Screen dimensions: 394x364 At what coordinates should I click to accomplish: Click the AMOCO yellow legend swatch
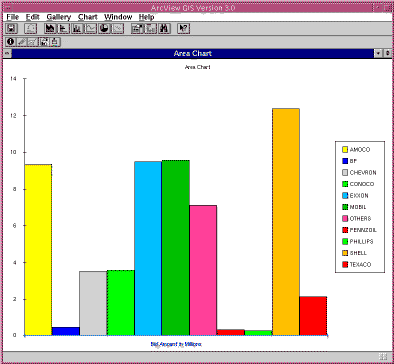tap(345, 150)
